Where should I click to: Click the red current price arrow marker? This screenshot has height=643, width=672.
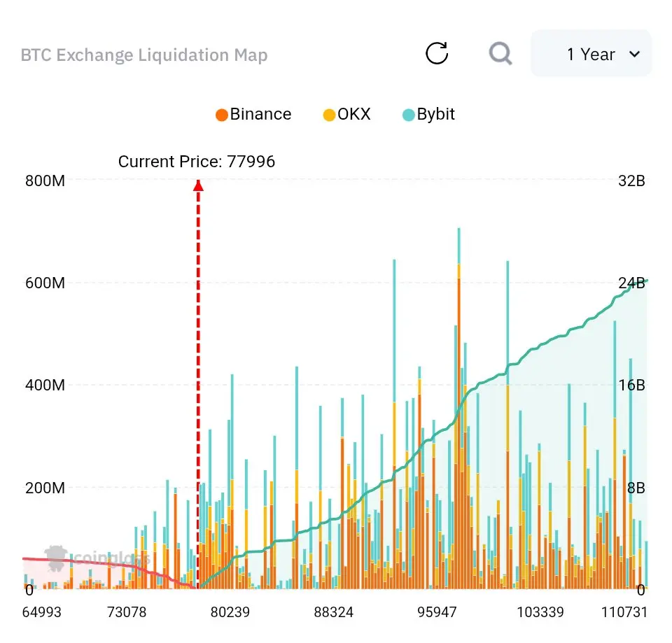198,185
